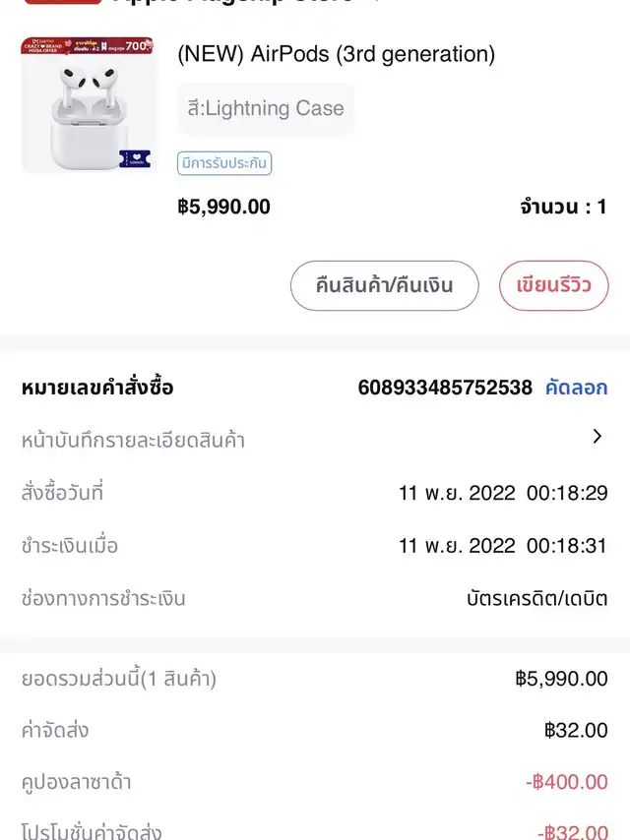Copy the order number with คัดลอก

pyautogui.click(x=576, y=388)
